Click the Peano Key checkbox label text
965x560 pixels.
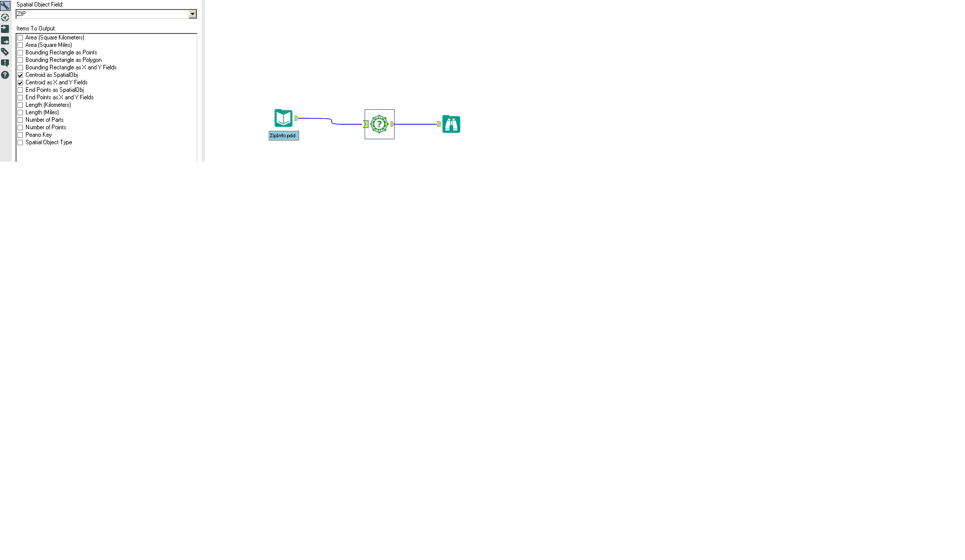point(38,134)
